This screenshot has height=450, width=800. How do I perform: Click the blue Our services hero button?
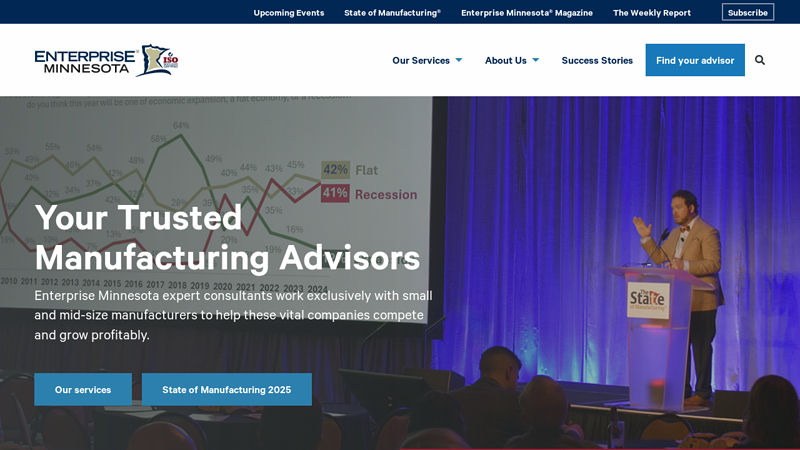83,389
